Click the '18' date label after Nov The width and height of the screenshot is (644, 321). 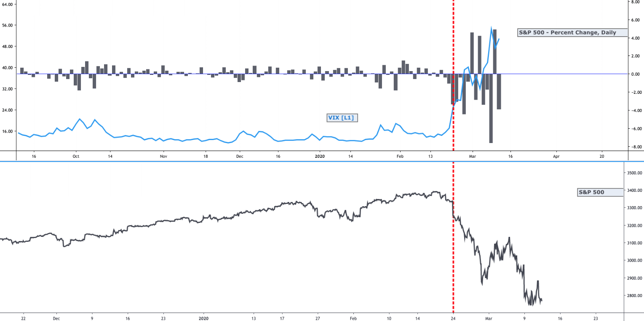[206, 156]
